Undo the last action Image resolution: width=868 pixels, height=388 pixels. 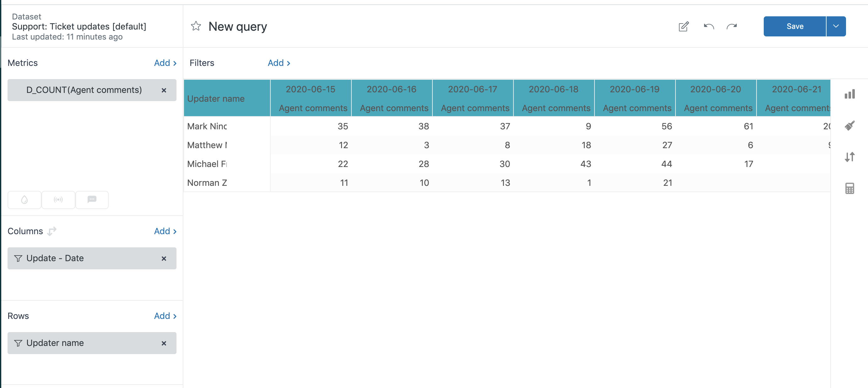(x=708, y=26)
